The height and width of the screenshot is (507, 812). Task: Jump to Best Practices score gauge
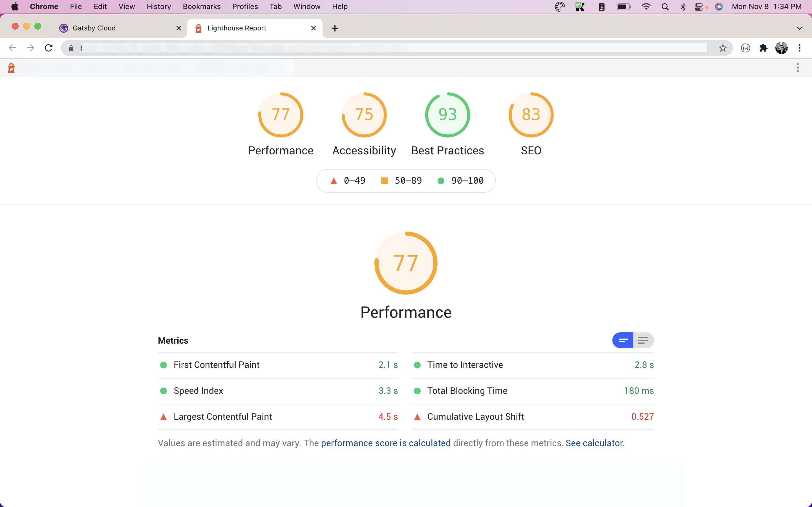(x=447, y=115)
